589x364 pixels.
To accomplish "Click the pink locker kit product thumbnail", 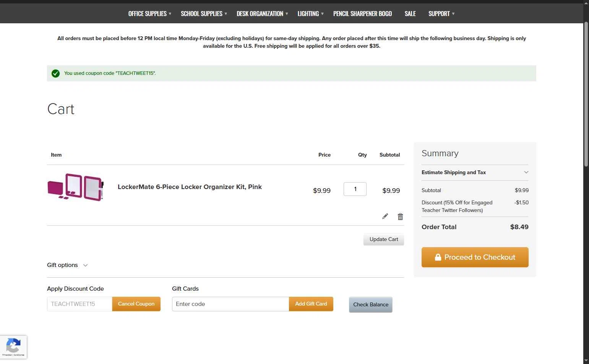I will pos(76,187).
